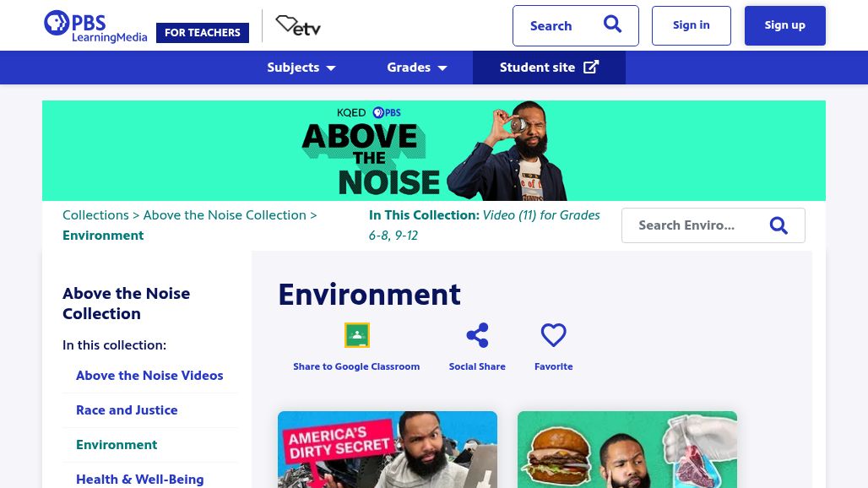The width and height of the screenshot is (868, 488).
Task: Click the collection search magnifier icon
Action: (778, 225)
